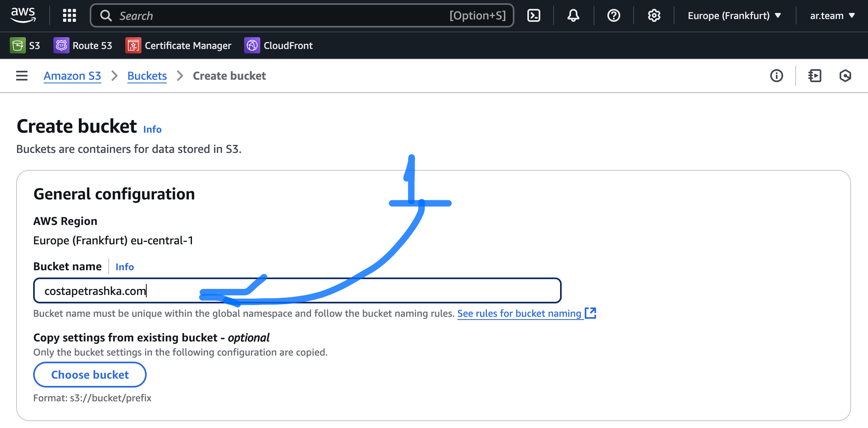Open the settings gear icon
868x428 pixels.
[x=654, y=15]
